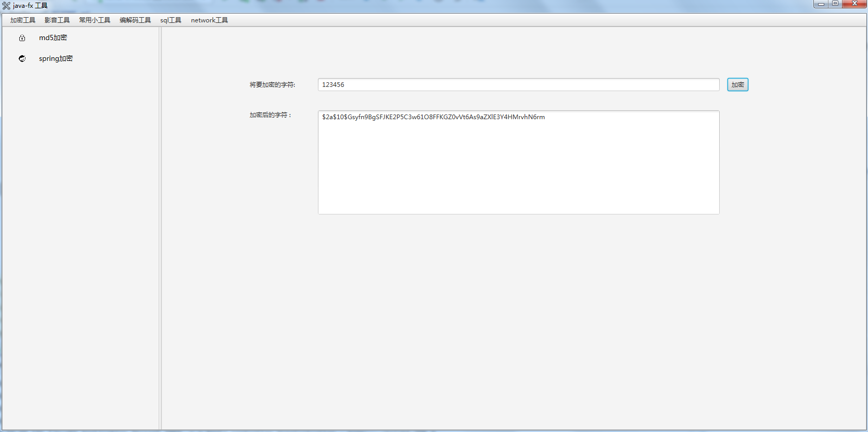868x432 pixels.
Task: Open the 常用小工具 menu
Action: tap(95, 20)
